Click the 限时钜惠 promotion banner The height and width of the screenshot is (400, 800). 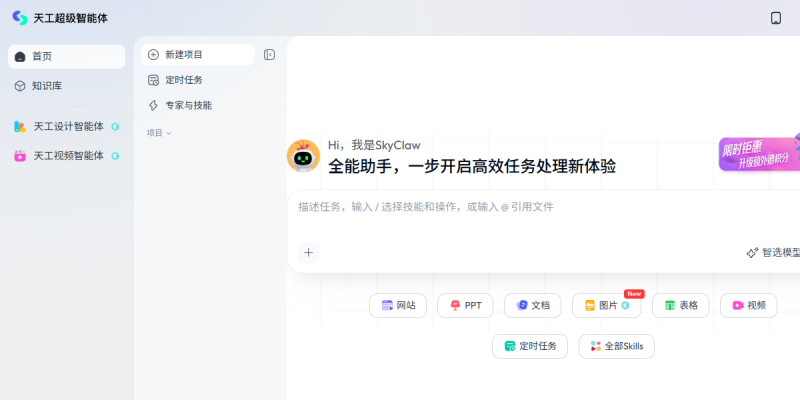click(x=759, y=153)
